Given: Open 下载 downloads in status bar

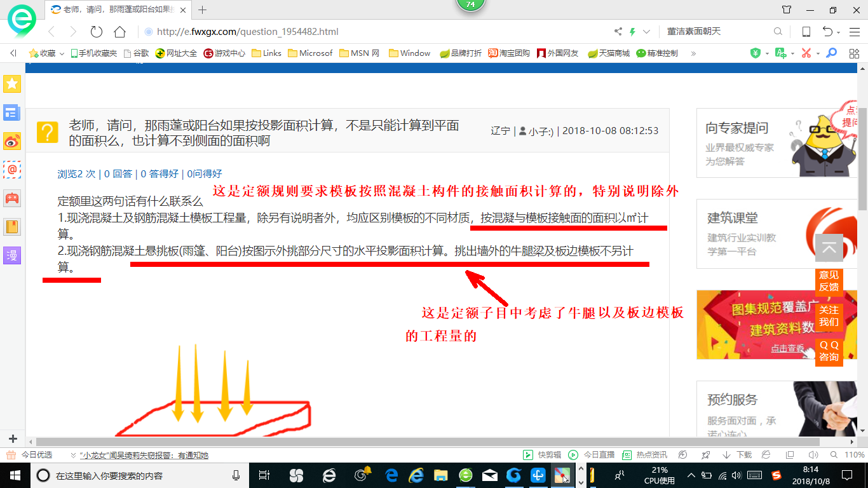Looking at the screenshot, I should pos(737,455).
